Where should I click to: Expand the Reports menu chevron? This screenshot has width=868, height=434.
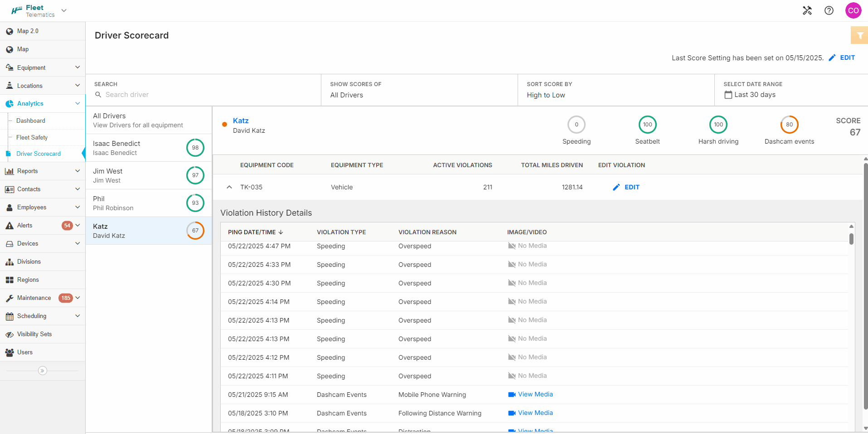click(78, 171)
